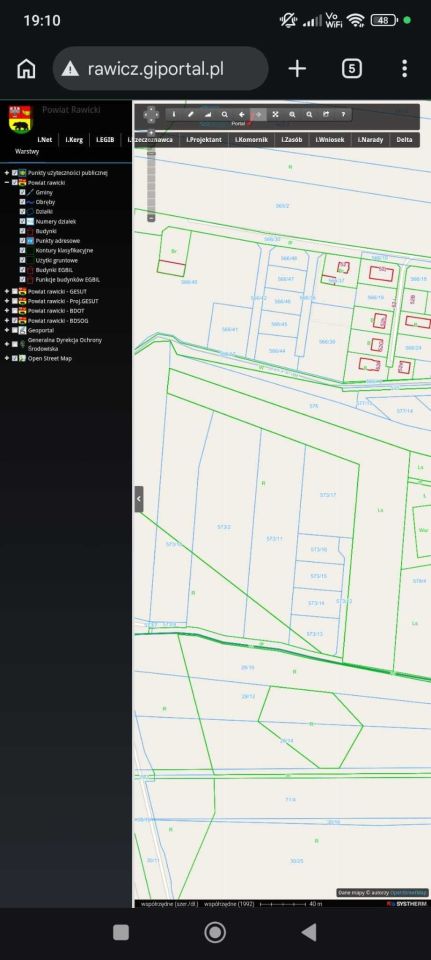Expand Powiat rawicki - BDOT group
The height and width of the screenshot is (960, 431).
7,311
